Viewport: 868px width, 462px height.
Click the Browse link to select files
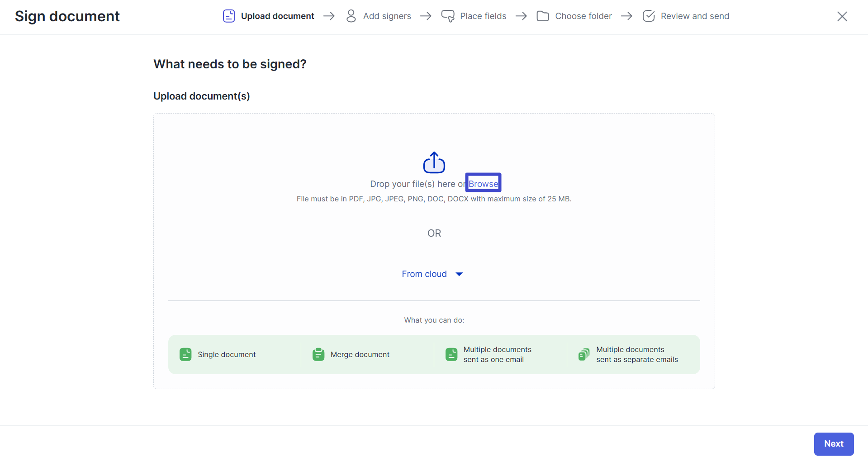tap(483, 184)
